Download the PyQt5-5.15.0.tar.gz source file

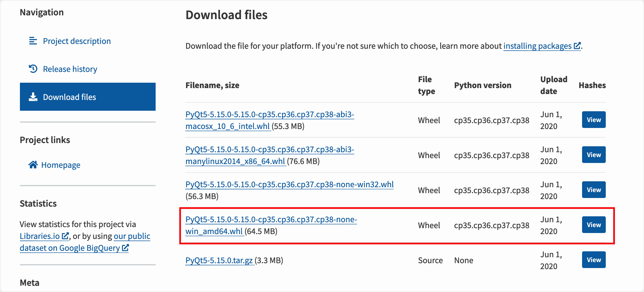coord(219,260)
